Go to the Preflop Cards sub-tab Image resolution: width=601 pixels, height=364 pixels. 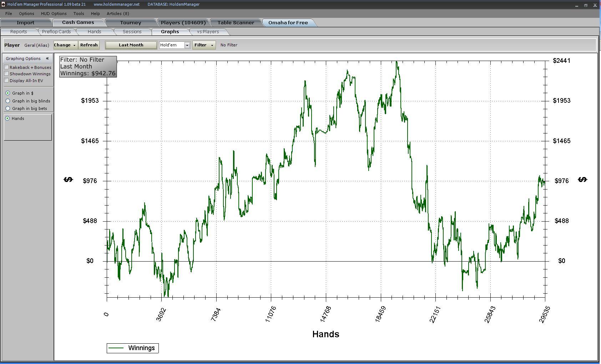[56, 32]
